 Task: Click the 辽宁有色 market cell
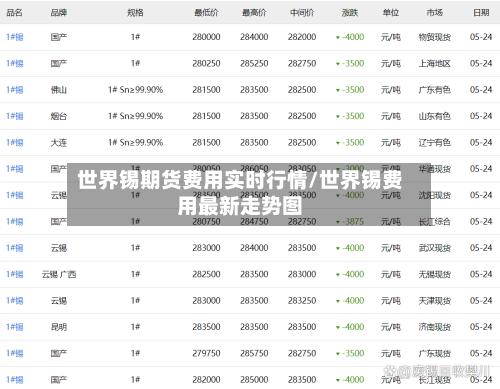coord(435,143)
